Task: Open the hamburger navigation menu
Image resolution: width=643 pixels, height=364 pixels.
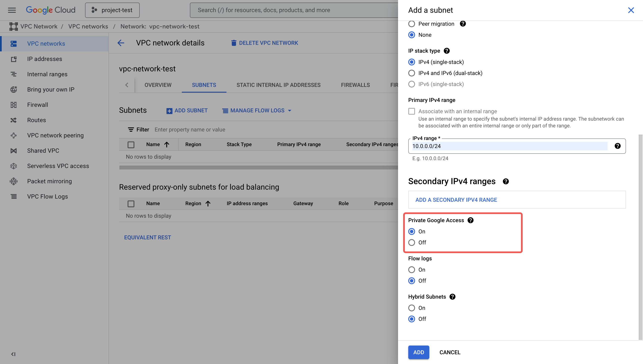Action: click(12, 10)
